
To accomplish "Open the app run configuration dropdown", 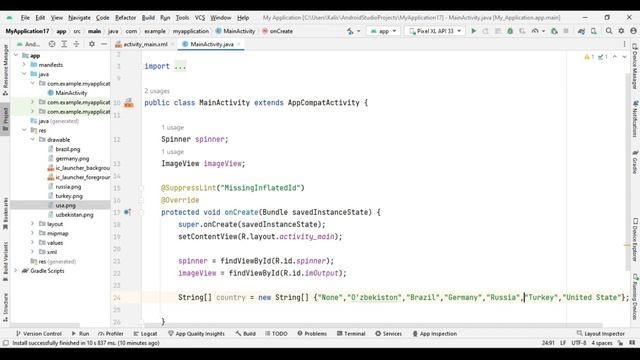I will pyautogui.click(x=383, y=31).
